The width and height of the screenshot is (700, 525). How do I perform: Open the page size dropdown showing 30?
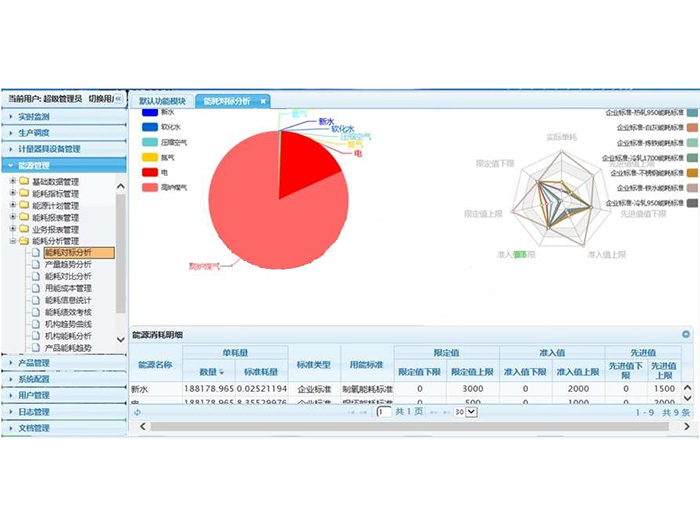(x=462, y=411)
